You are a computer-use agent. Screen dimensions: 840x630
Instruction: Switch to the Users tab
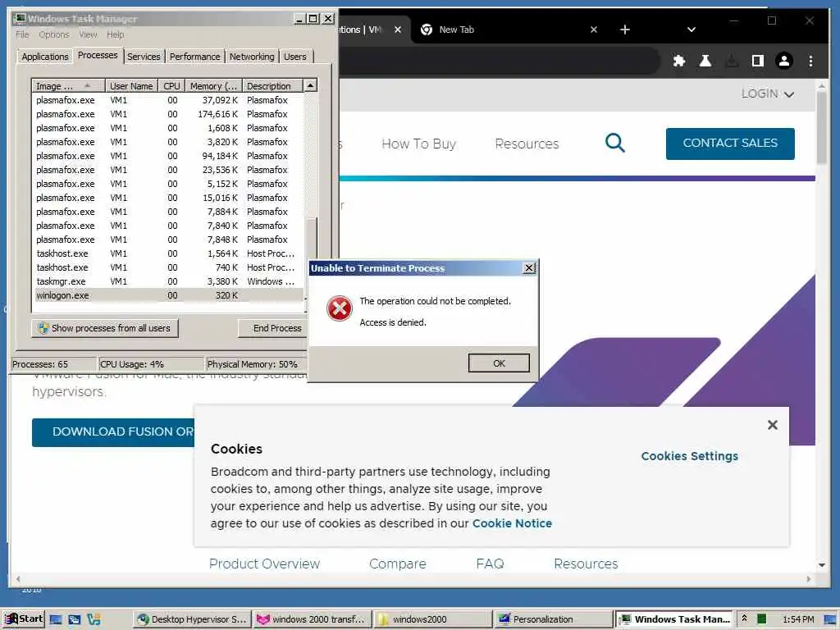pyautogui.click(x=295, y=57)
